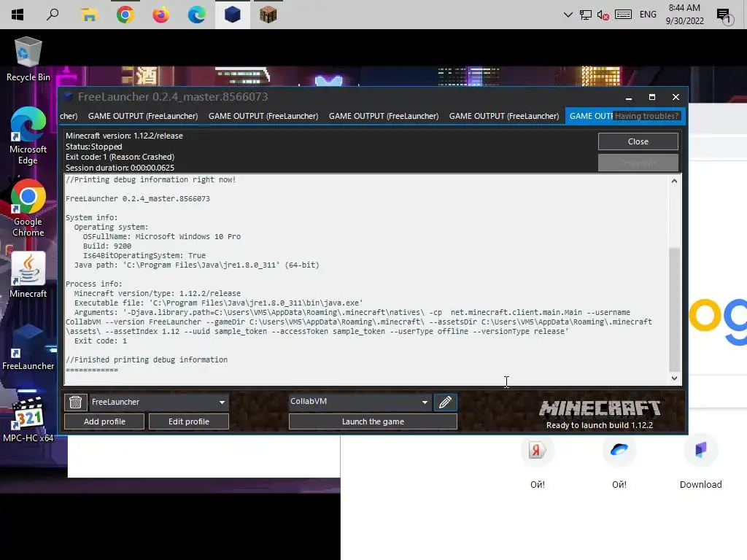Show hidden system tray icons

point(568,15)
